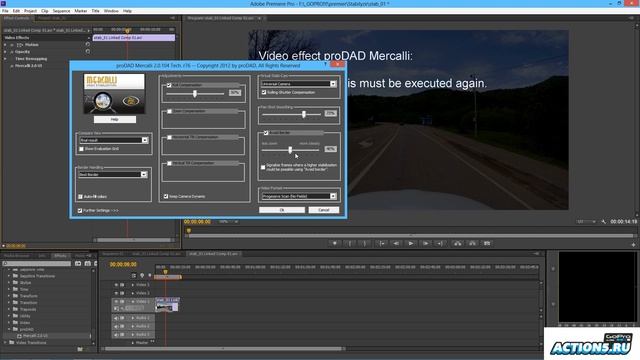The width and height of the screenshot is (640, 360).
Task: Mute the Audio 2 track speaker toggle
Action: 116,326
